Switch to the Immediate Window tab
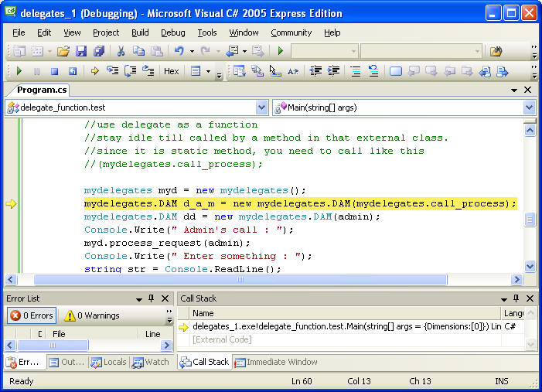 [x=275, y=362]
